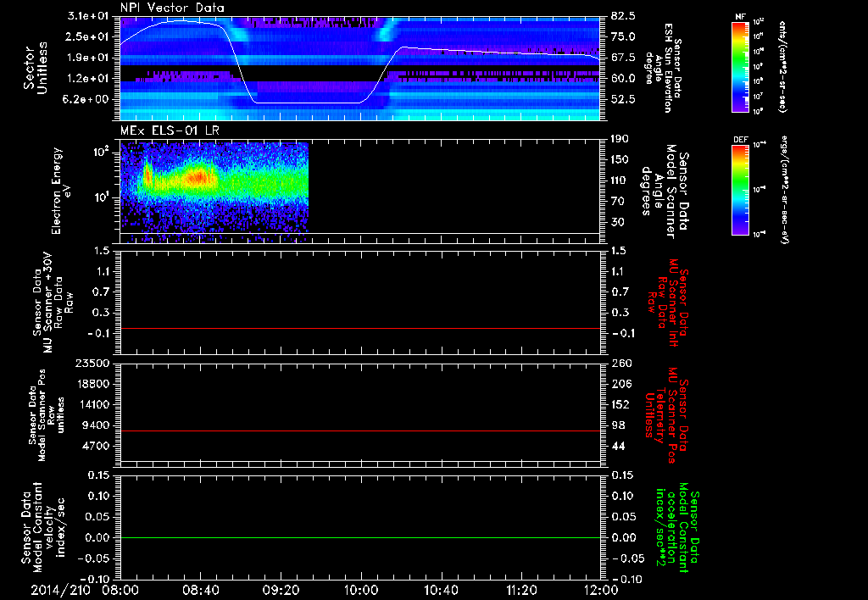
Task: Click the 'Electron Energy eV' axis title
Action: click(61, 191)
